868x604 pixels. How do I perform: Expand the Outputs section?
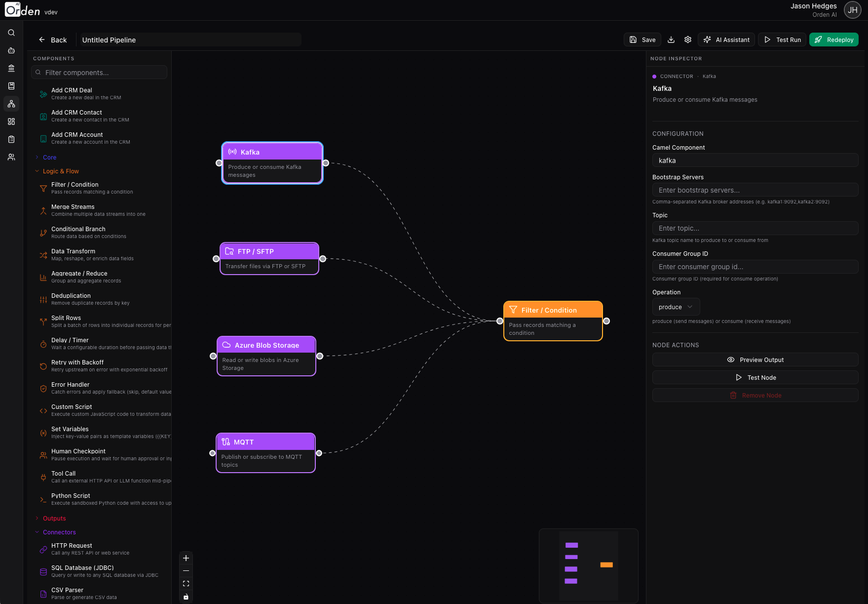[x=54, y=518]
